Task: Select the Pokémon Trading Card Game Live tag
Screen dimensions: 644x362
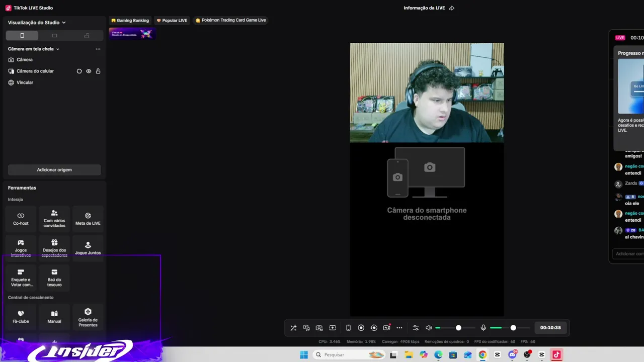Action: pyautogui.click(x=230, y=21)
